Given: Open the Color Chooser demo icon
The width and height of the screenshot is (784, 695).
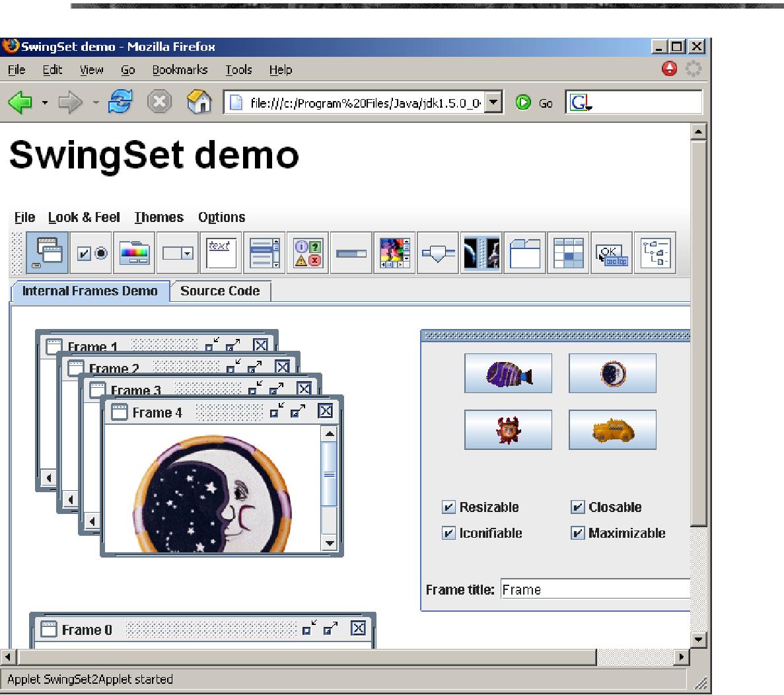Looking at the screenshot, I should (x=135, y=253).
